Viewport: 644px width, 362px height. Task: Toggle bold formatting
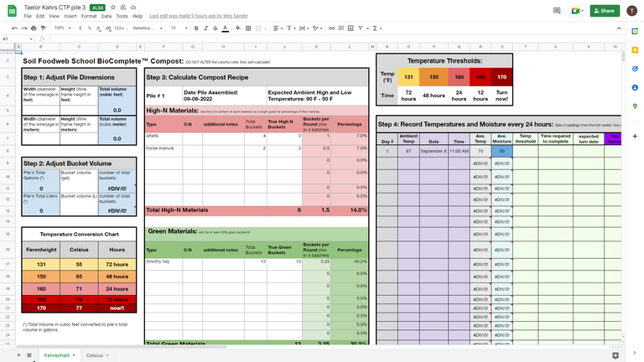196,28
